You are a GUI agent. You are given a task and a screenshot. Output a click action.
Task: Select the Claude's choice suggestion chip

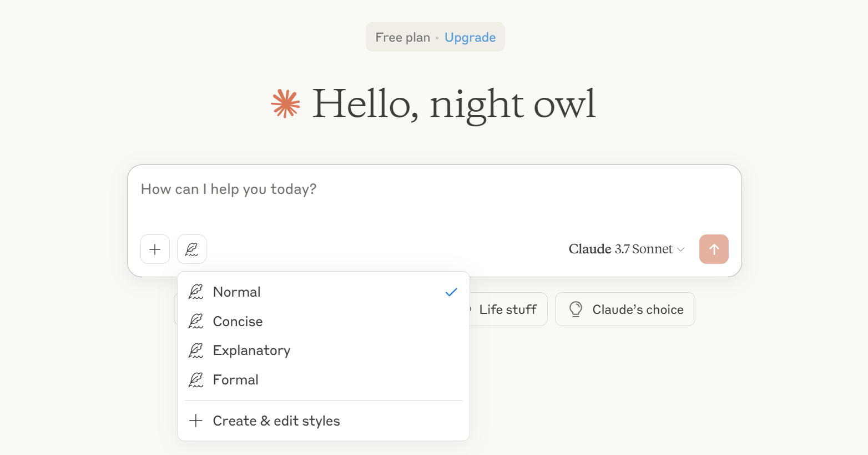pos(625,309)
